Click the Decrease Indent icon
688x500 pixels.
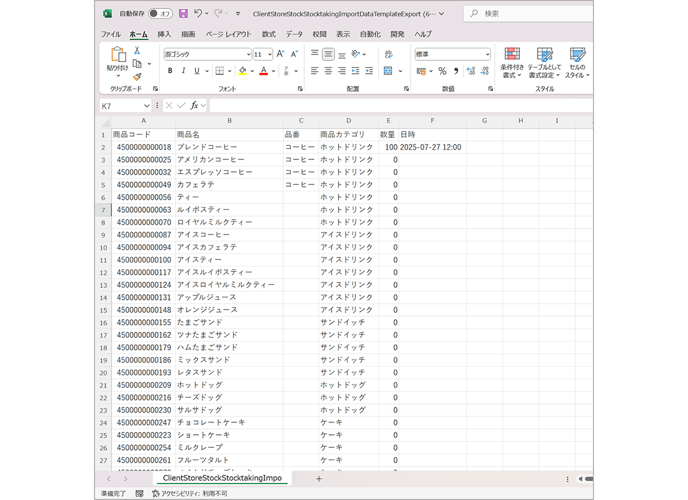point(355,71)
